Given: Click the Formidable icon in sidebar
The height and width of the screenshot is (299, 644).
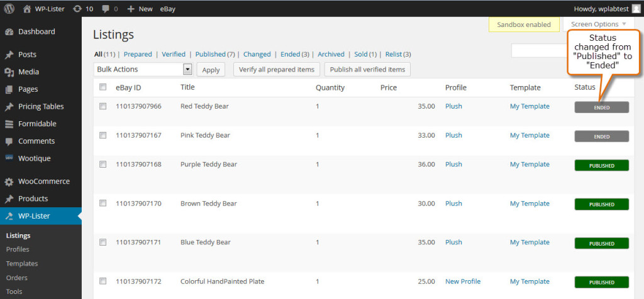Looking at the screenshot, I should [9, 124].
